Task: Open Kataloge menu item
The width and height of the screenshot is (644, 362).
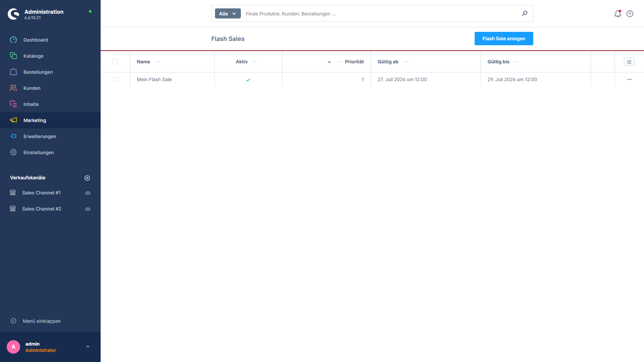Action: [x=50, y=56]
